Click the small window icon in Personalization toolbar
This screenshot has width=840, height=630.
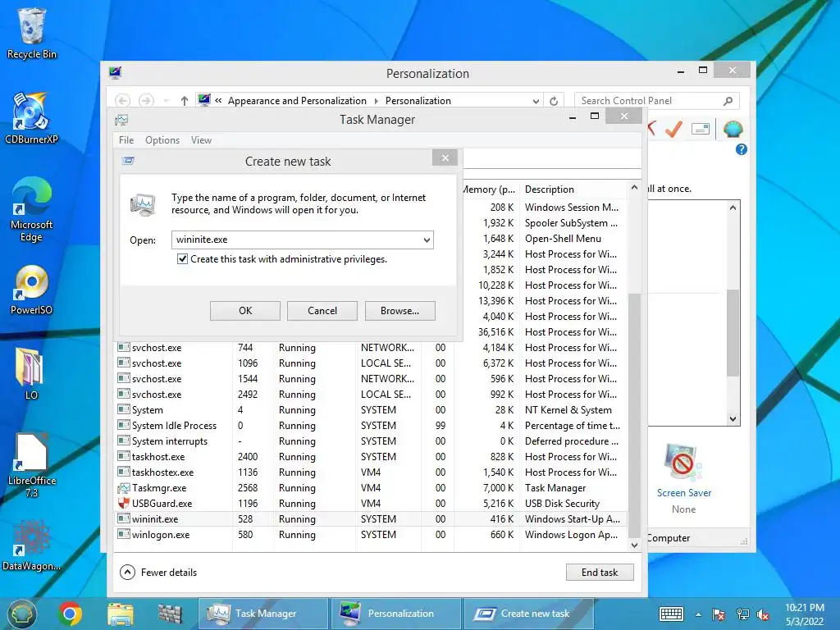pos(701,129)
